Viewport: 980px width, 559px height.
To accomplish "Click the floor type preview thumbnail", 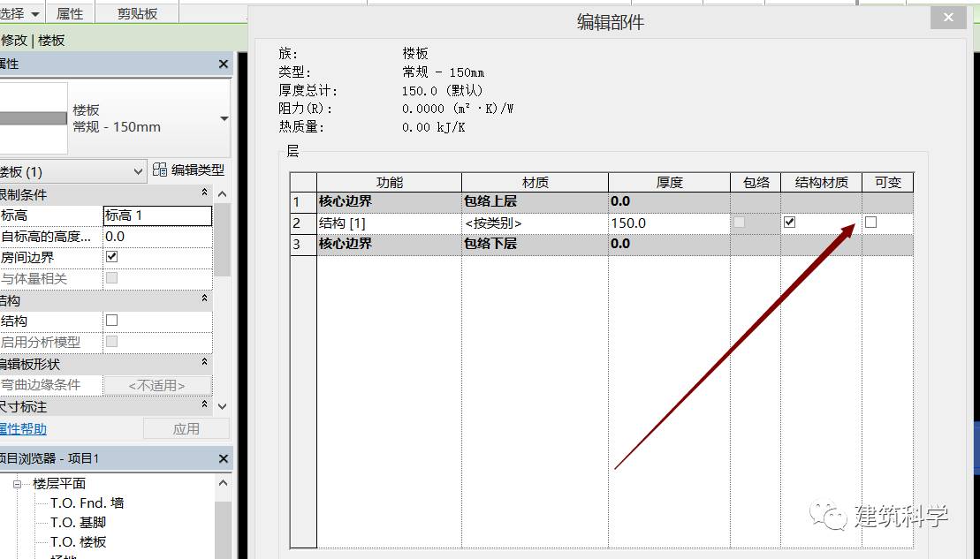I will pyautogui.click(x=33, y=118).
